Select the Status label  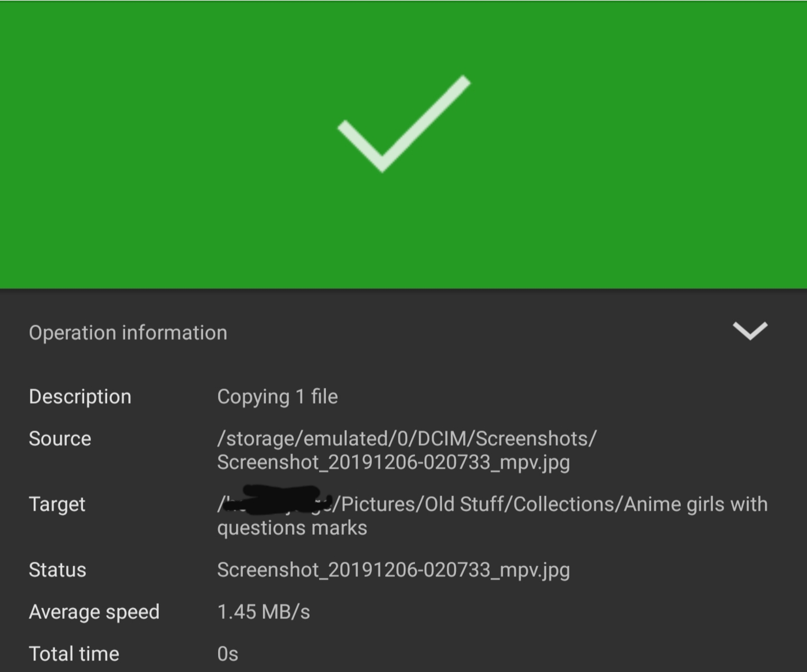point(58,570)
